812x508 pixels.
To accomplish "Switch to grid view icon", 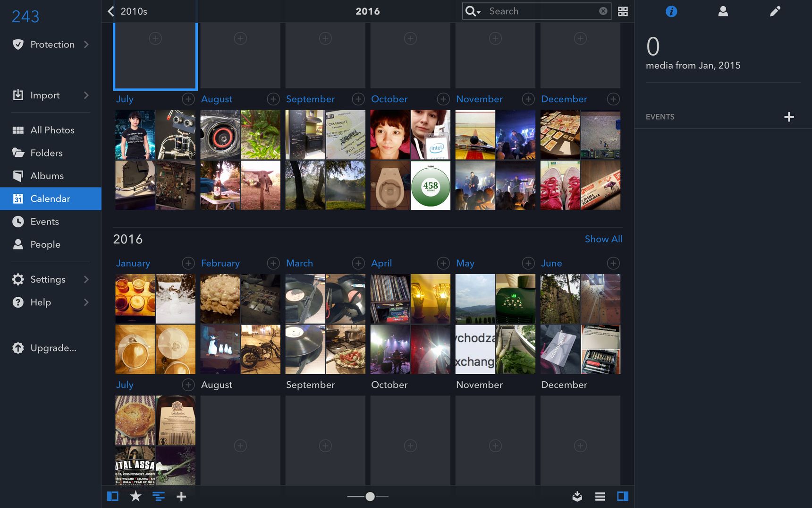I will coord(623,11).
